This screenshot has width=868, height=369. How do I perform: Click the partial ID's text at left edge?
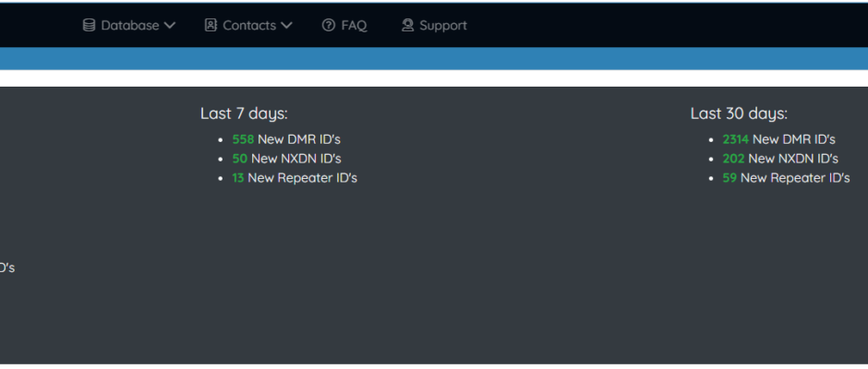tap(7, 268)
